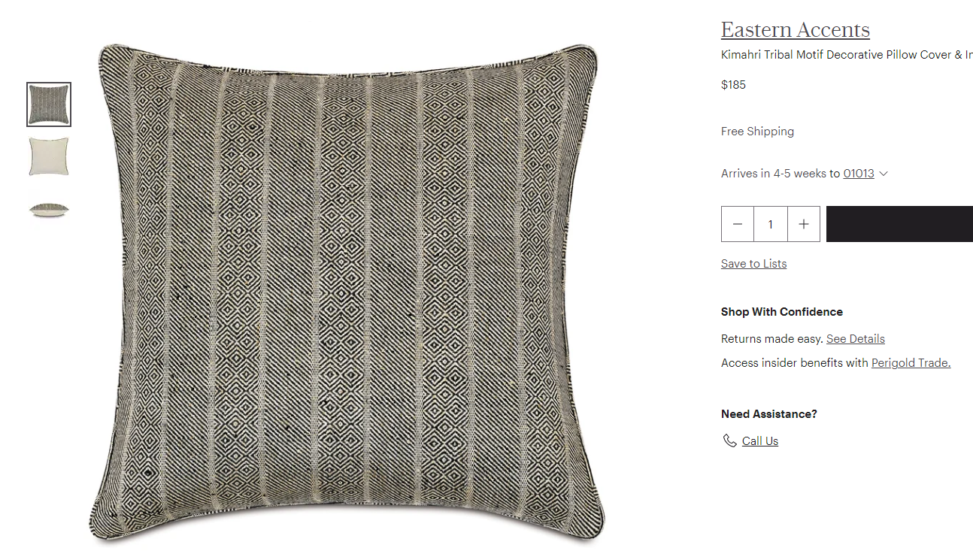The height and width of the screenshot is (560, 973).
Task: Click the quantity input field showing 1
Action: click(771, 224)
